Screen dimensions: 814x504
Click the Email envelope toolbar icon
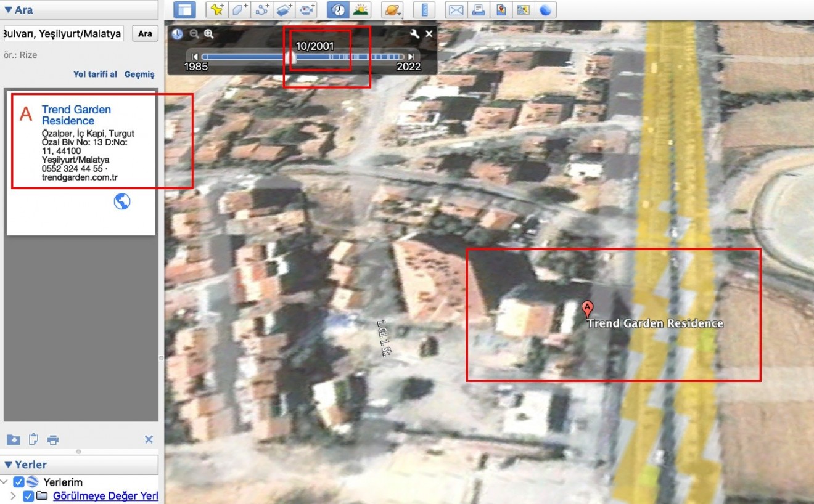point(456,10)
